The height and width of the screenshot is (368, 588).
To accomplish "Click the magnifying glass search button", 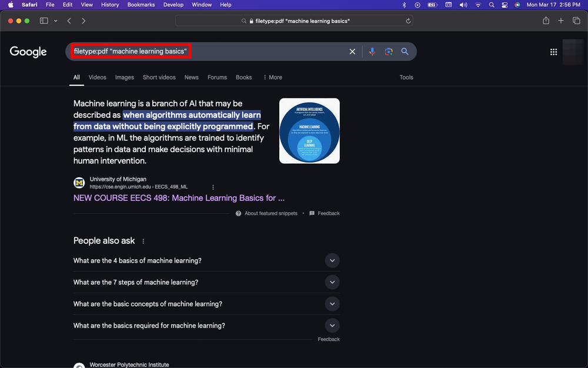I will pyautogui.click(x=405, y=52).
